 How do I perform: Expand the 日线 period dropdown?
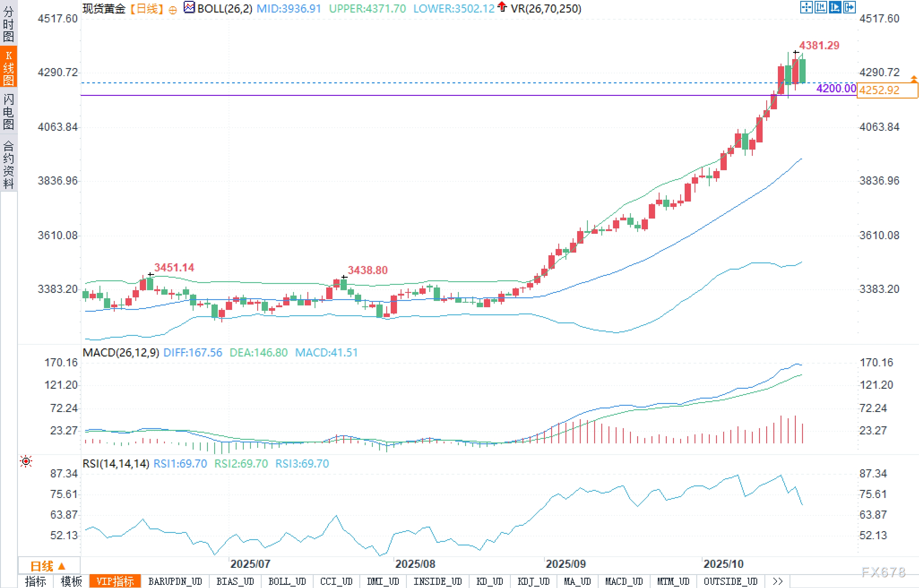(x=48, y=566)
